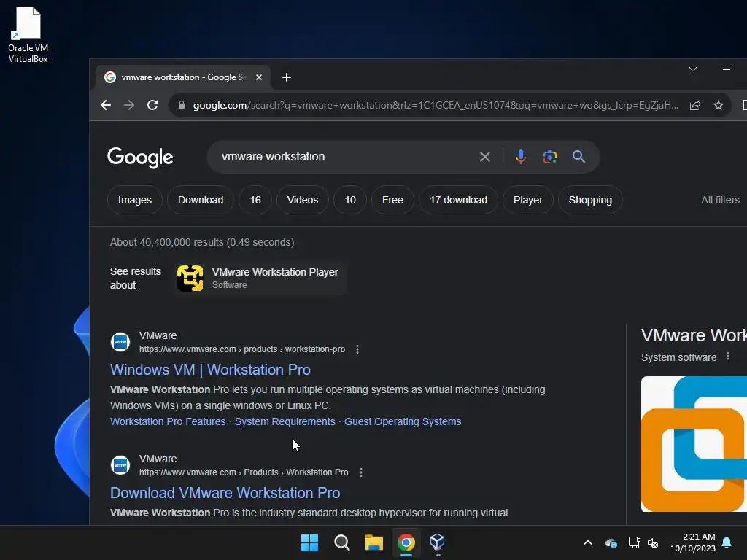Screen dimensions: 747x560
Task: Go to the Google logo homepage
Action: 140,157
